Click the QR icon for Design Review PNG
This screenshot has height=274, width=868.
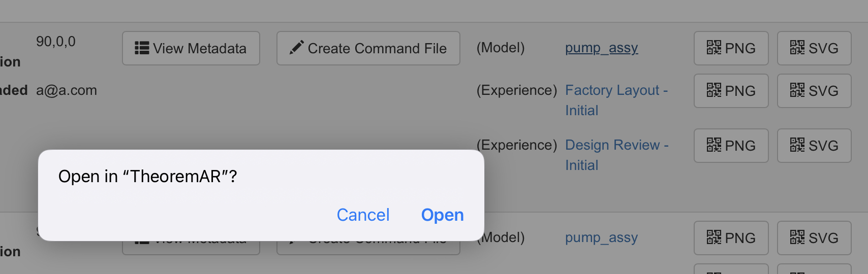pyautogui.click(x=714, y=145)
